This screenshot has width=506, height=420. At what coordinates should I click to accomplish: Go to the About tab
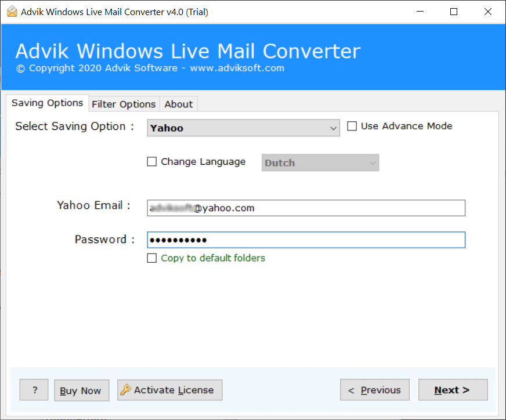coord(179,104)
